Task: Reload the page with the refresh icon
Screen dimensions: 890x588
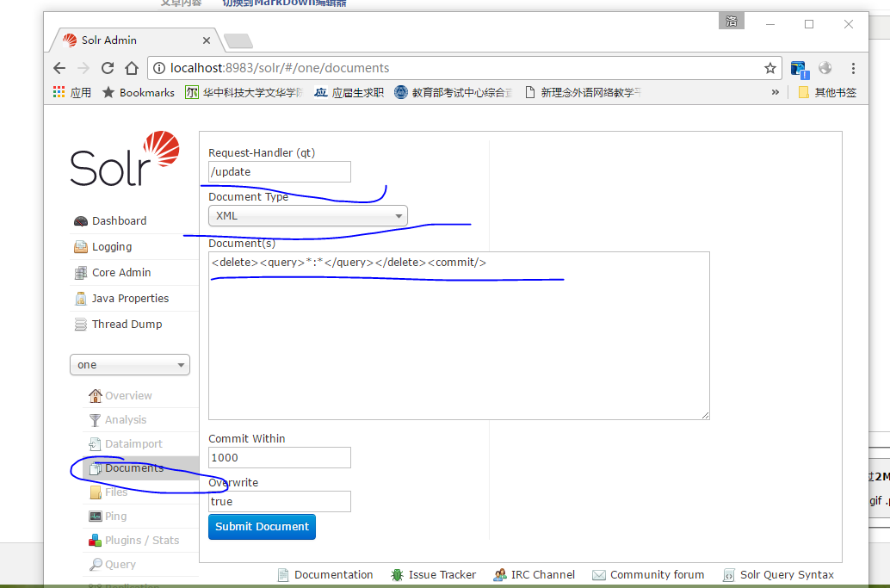Action: click(108, 69)
